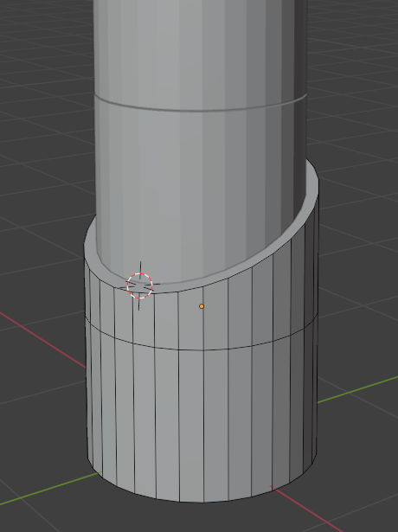Click the orange object origin dot
The image size is (398, 532).
click(202, 306)
